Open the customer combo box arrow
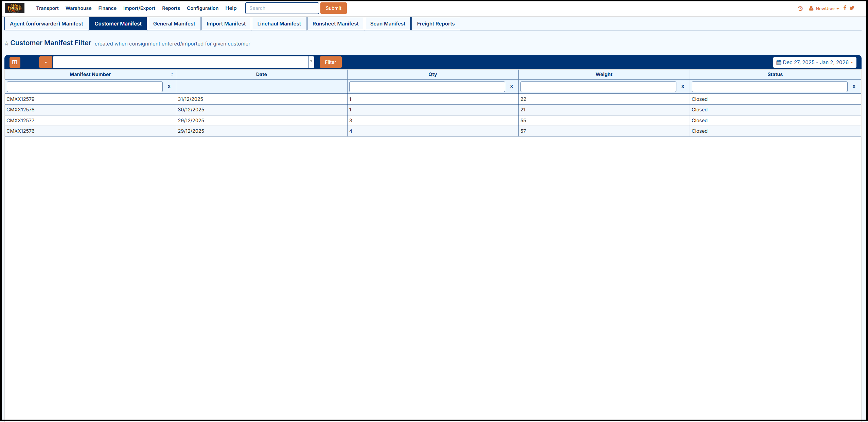This screenshot has width=868, height=422. click(311, 62)
